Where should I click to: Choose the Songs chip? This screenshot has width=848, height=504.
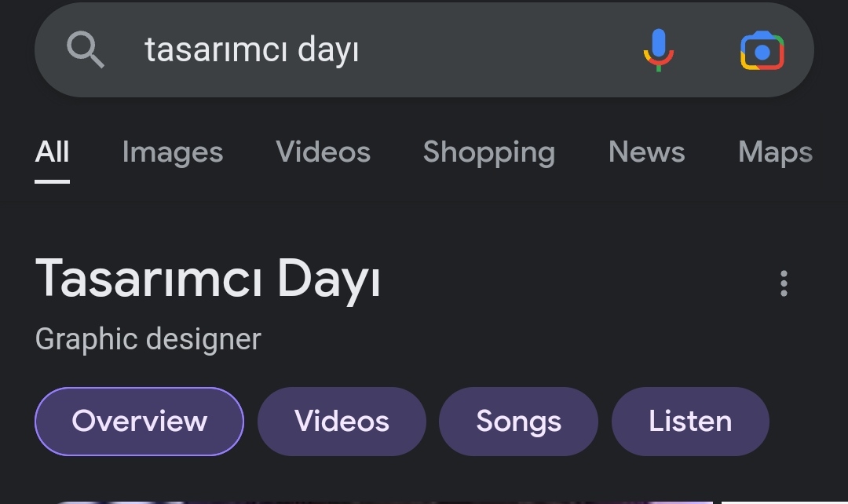coord(519,422)
